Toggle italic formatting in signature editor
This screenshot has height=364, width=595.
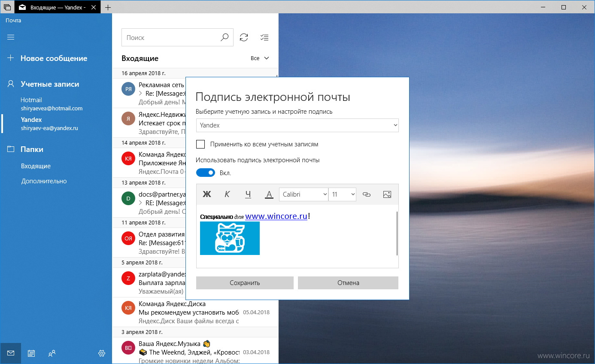tap(227, 194)
